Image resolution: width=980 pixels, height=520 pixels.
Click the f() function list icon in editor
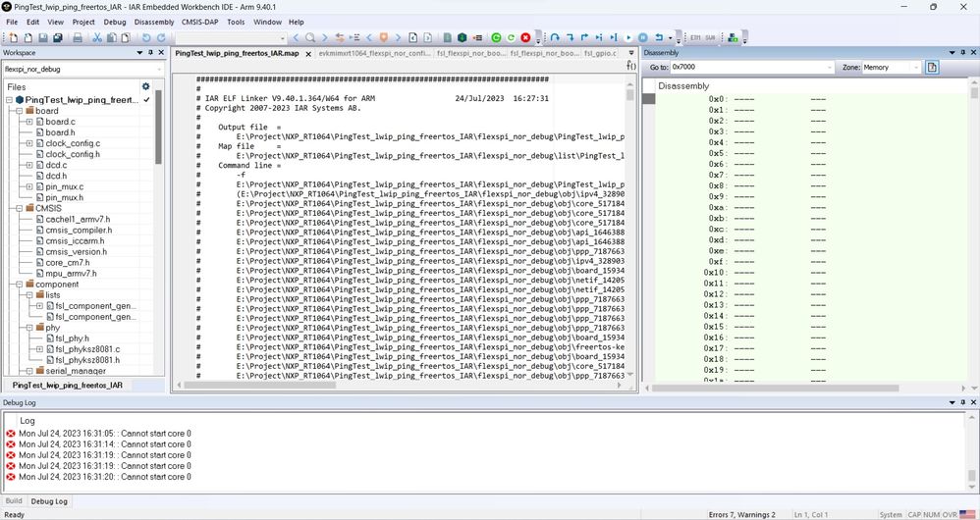[631, 65]
